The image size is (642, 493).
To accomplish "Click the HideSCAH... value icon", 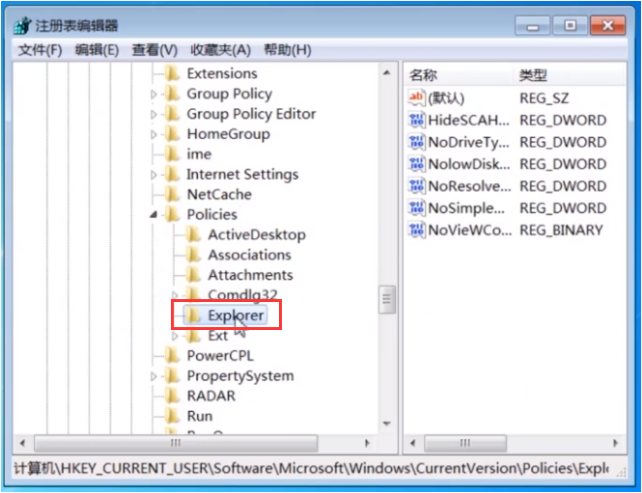I will 416,120.
